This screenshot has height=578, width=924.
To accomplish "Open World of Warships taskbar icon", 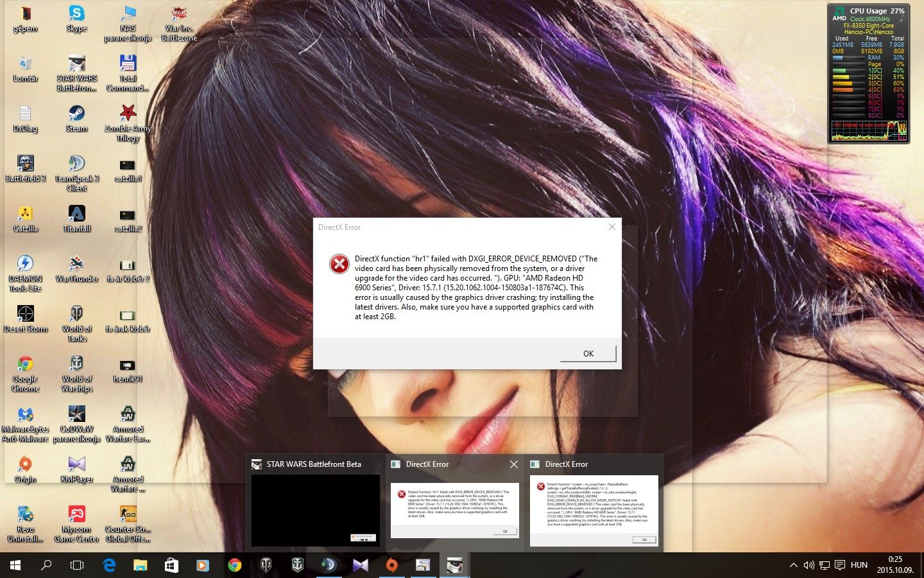I will pos(297,565).
